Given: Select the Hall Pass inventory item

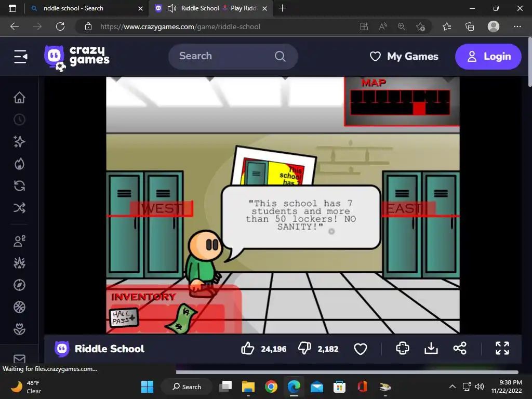Looking at the screenshot, I should (x=124, y=318).
